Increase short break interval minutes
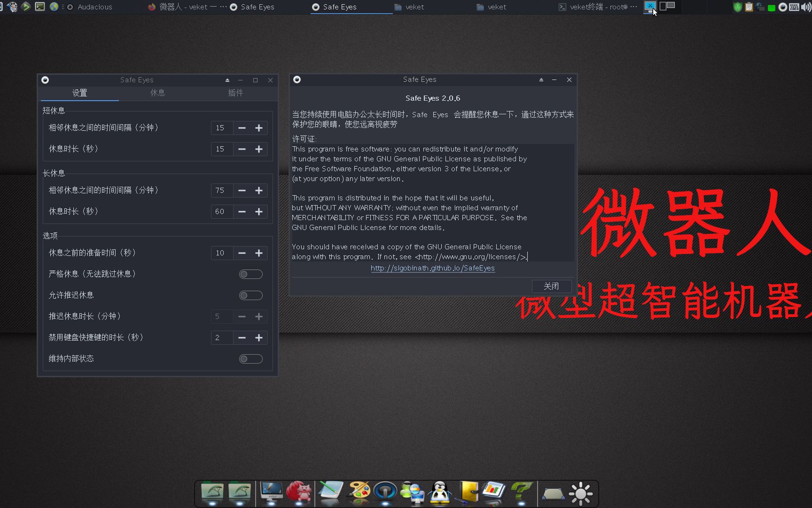This screenshot has width=812, height=508. [x=259, y=128]
